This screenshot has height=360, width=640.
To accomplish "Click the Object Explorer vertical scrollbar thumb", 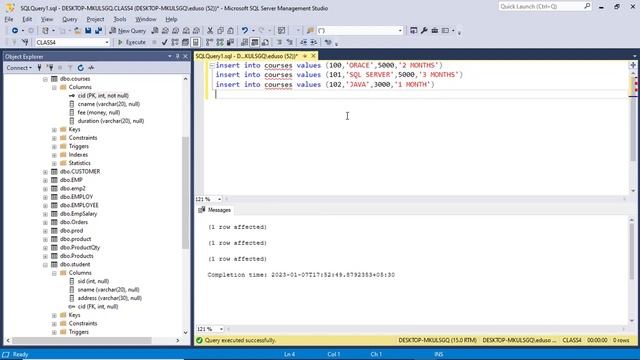I will [x=185, y=192].
